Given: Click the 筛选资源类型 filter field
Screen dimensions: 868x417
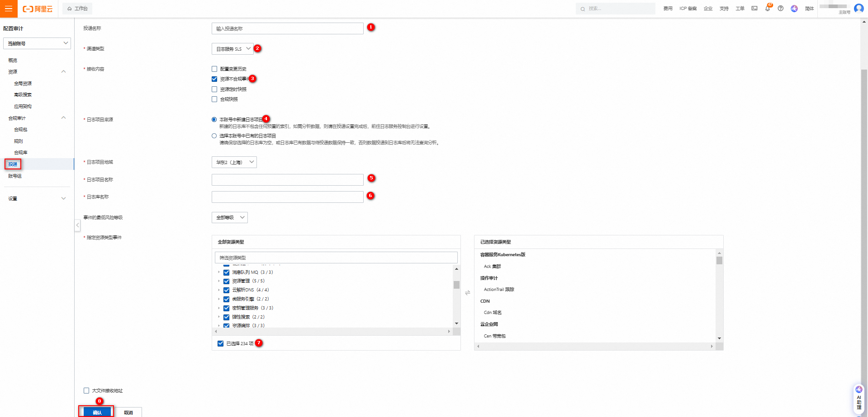Looking at the screenshot, I should (x=336, y=258).
